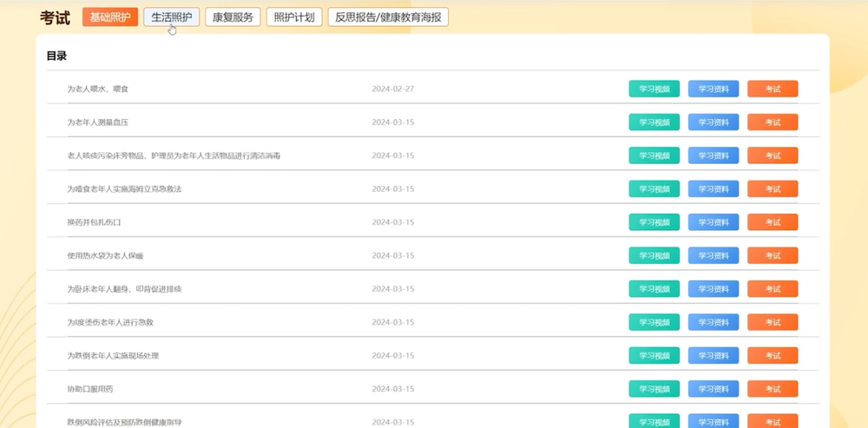
Task: Open 学习视频 for 跌倒风险评估及预防跌倒健康指导
Action: click(654, 421)
